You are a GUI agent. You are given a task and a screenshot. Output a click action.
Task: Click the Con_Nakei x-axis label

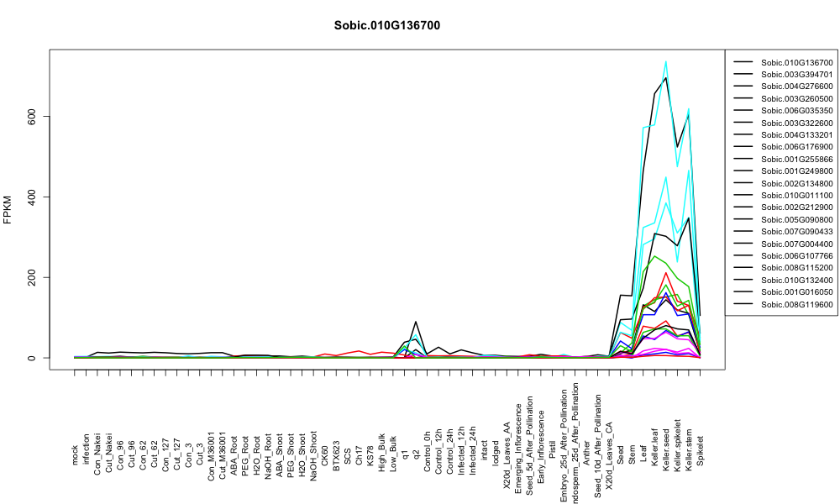point(97,449)
